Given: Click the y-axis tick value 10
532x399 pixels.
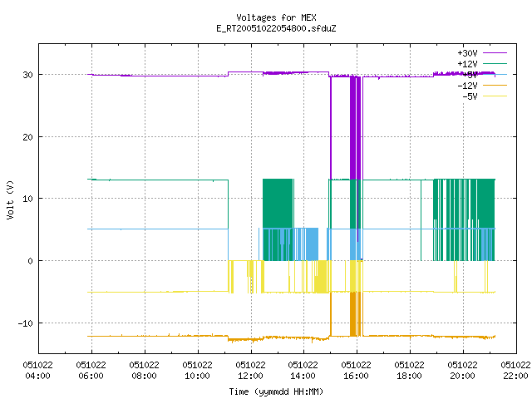Looking at the screenshot, I should click(x=27, y=199).
